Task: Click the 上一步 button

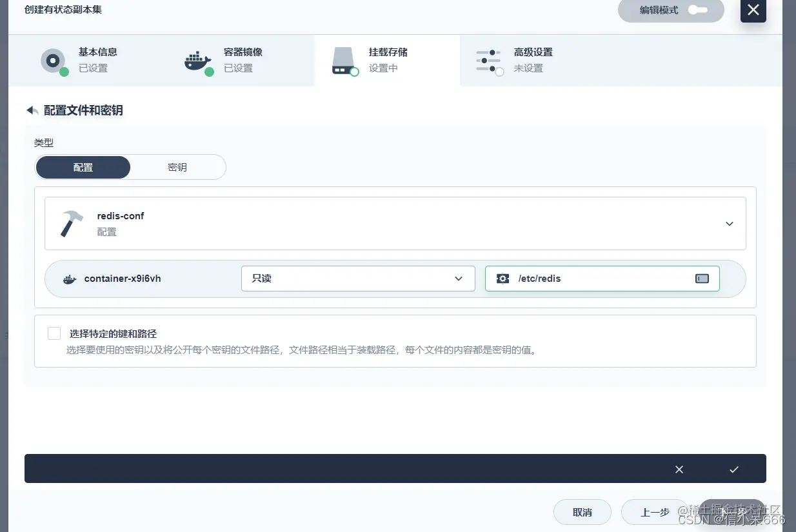Action: click(655, 512)
